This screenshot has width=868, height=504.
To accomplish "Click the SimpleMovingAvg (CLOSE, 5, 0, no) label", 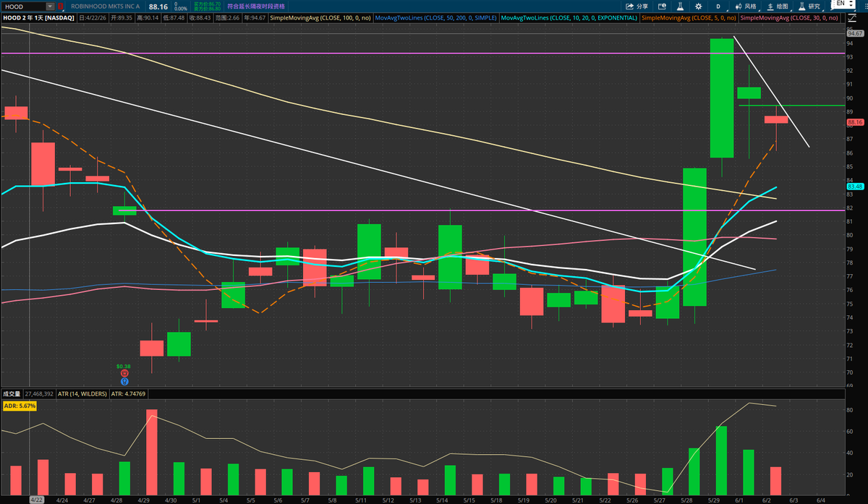I will 689,17.
